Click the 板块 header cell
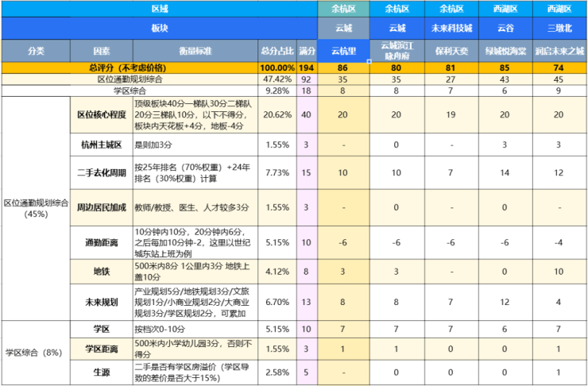This screenshot has width=588, height=386. 159,28
